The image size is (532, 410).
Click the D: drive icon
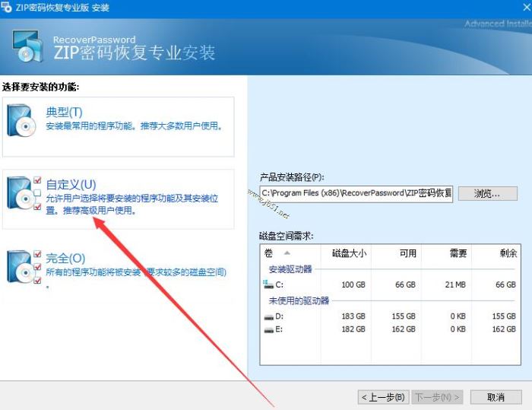pos(268,317)
